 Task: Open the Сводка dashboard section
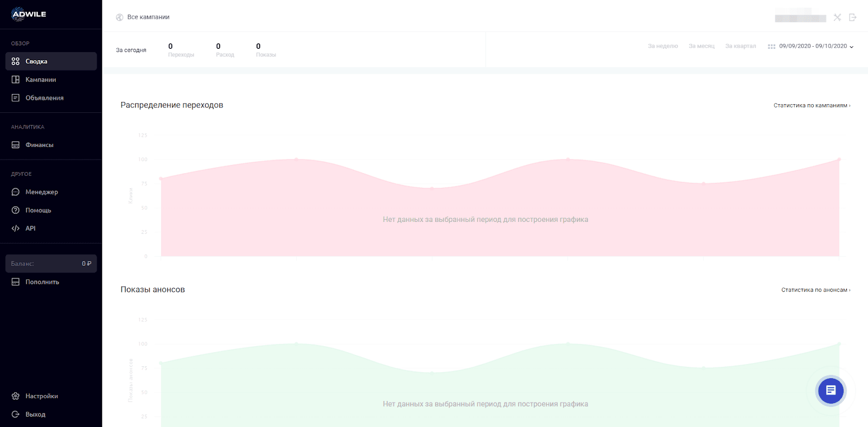(36, 61)
